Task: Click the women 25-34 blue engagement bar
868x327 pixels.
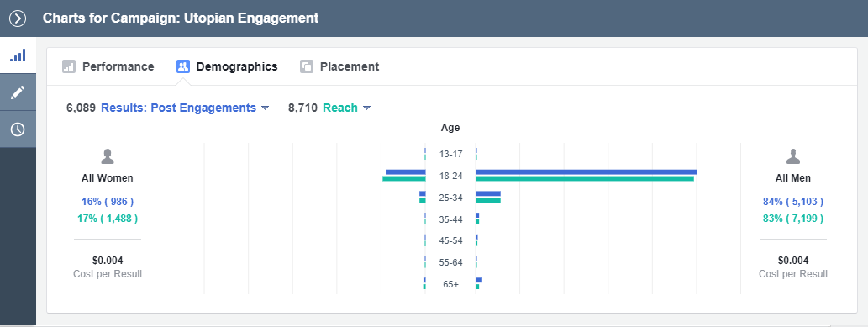Action: [423, 194]
